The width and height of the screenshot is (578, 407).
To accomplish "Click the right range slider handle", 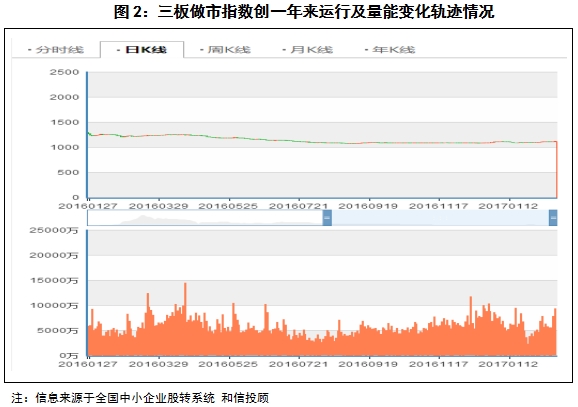I will (553, 218).
